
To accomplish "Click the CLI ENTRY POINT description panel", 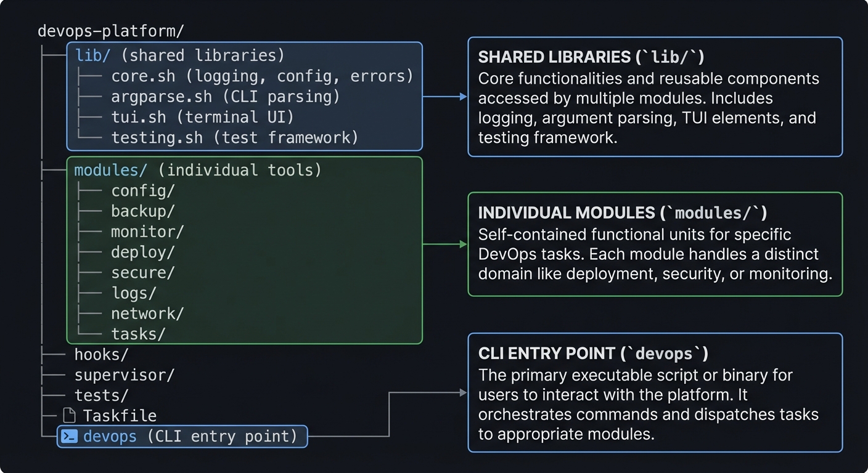I will coord(655,392).
